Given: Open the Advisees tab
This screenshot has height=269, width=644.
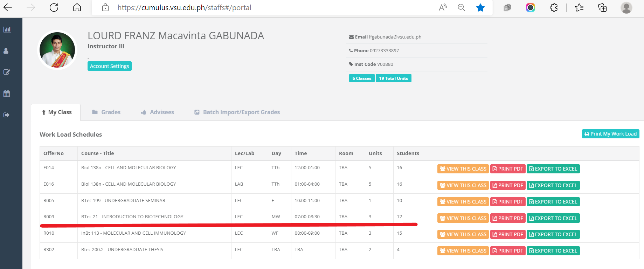Looking at the screenshot, I should 157,112.
